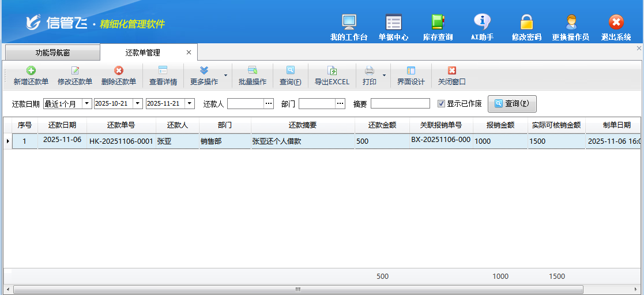Click the 修改还款单 edit icon

coord(75,70)
